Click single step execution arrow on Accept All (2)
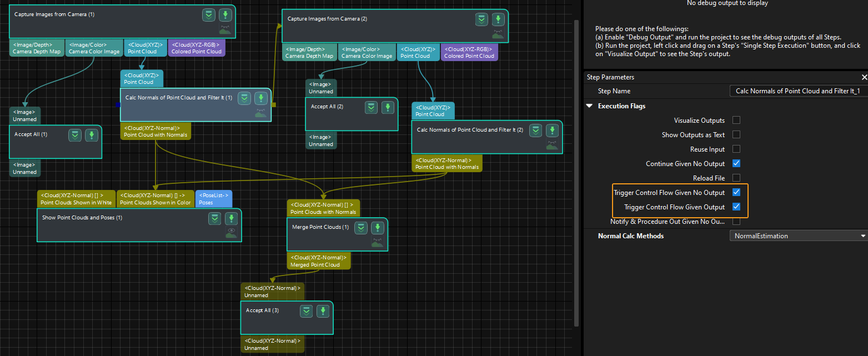Screen dimensions: 868x356 point(388,107)
